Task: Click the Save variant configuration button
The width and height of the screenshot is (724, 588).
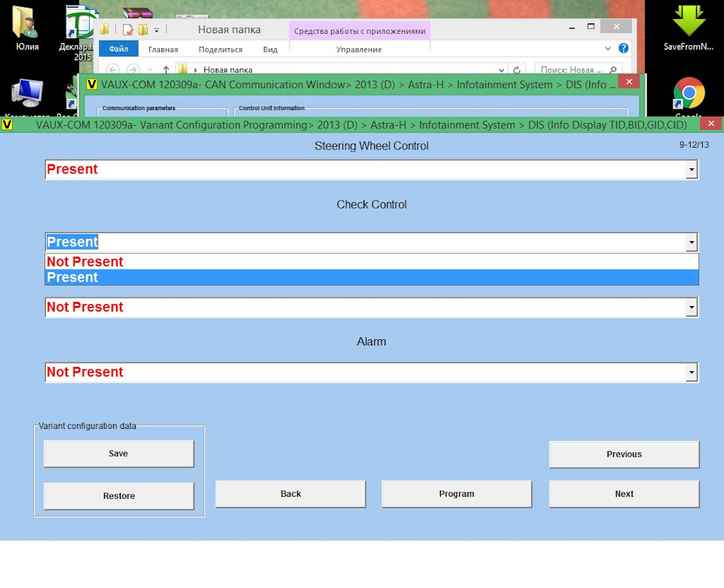Action: 118,454
